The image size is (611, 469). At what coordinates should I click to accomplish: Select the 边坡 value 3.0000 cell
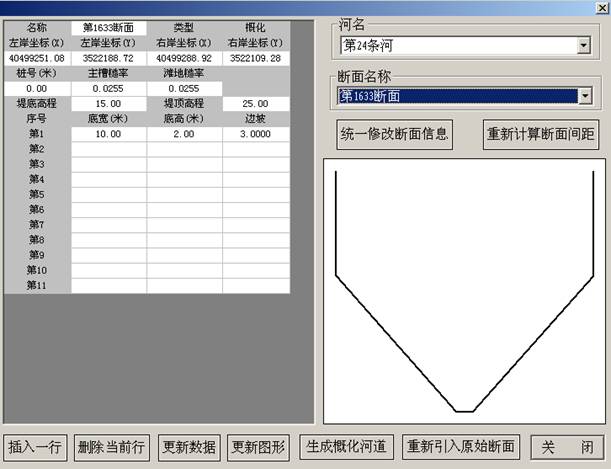click(255, 134)
